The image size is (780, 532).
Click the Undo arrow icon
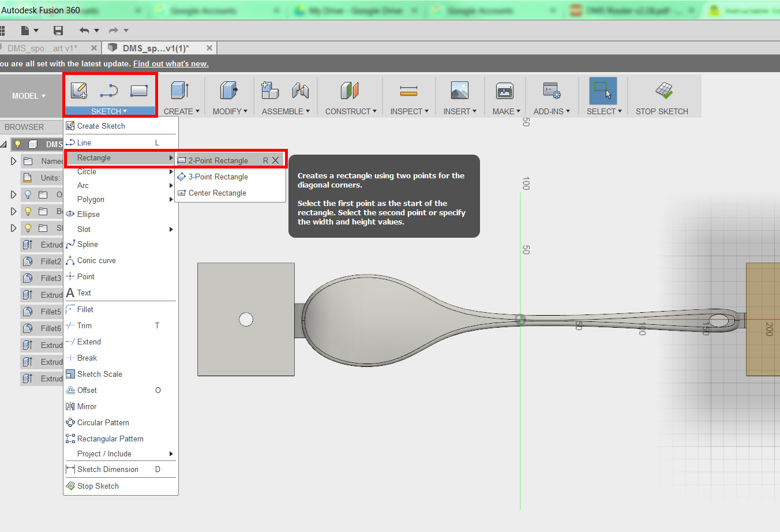tap(85, 31)
